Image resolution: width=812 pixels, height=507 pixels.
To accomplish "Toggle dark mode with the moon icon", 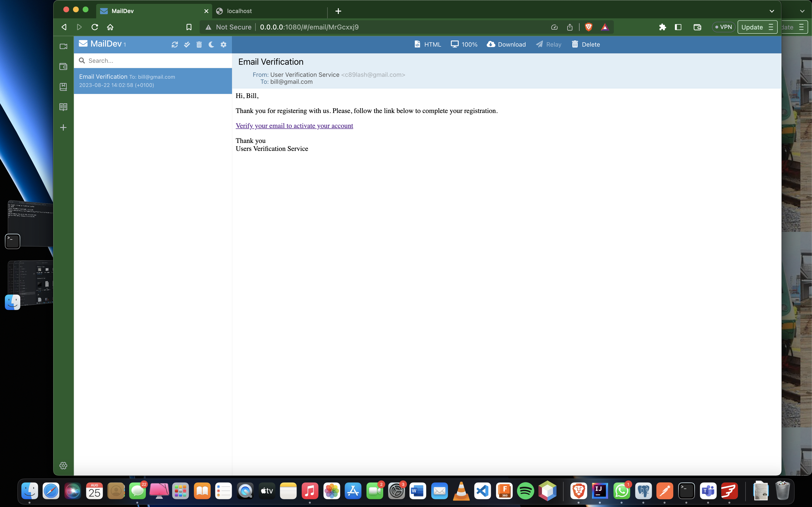I will [211, 44].
